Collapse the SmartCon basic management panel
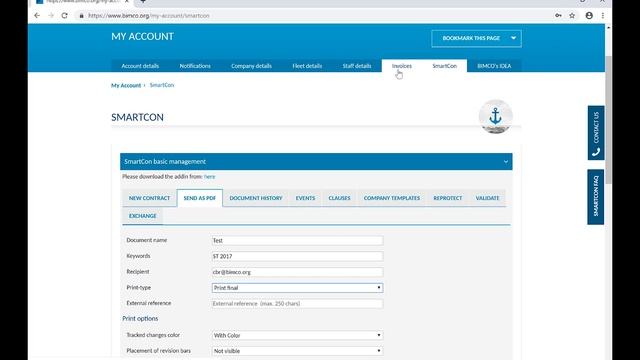640x360 pixels. click(x=506, y=162)
